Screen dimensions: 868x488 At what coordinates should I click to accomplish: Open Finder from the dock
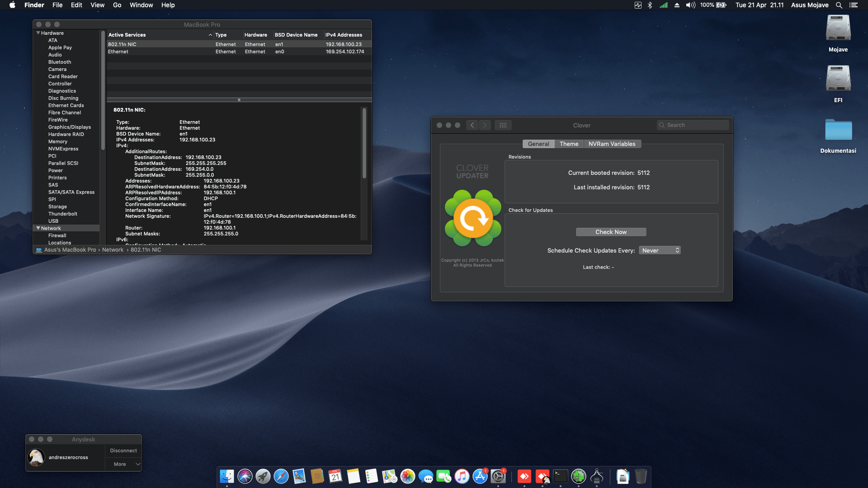click(227, 476)
